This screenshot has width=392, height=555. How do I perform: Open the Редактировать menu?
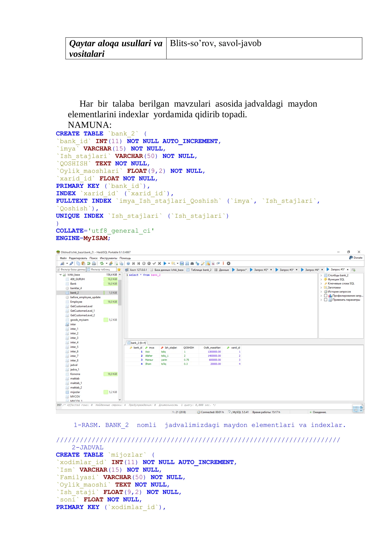click(x=78, y=258)
